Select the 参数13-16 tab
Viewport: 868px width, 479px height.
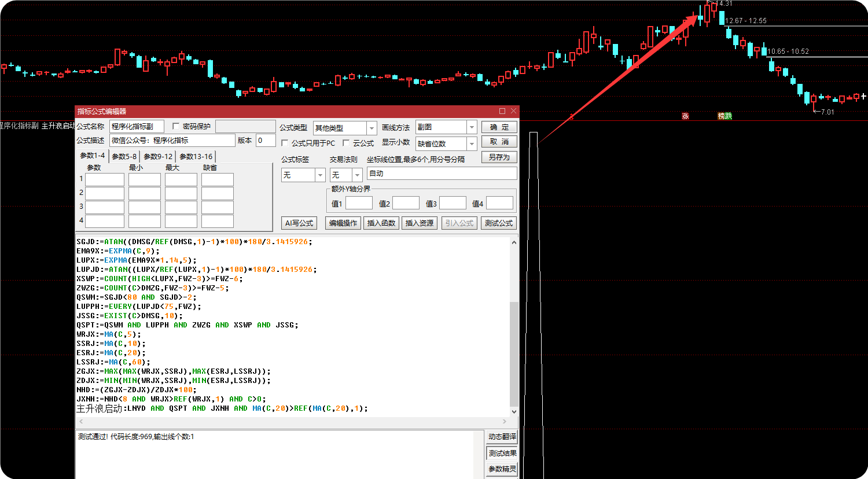[196, 156]
